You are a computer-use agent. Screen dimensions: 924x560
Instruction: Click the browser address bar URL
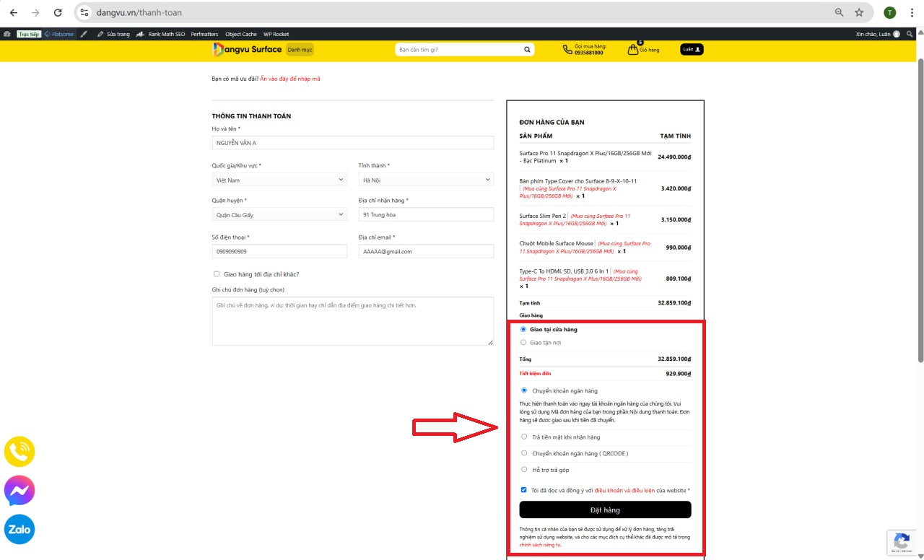pos(139,12)
